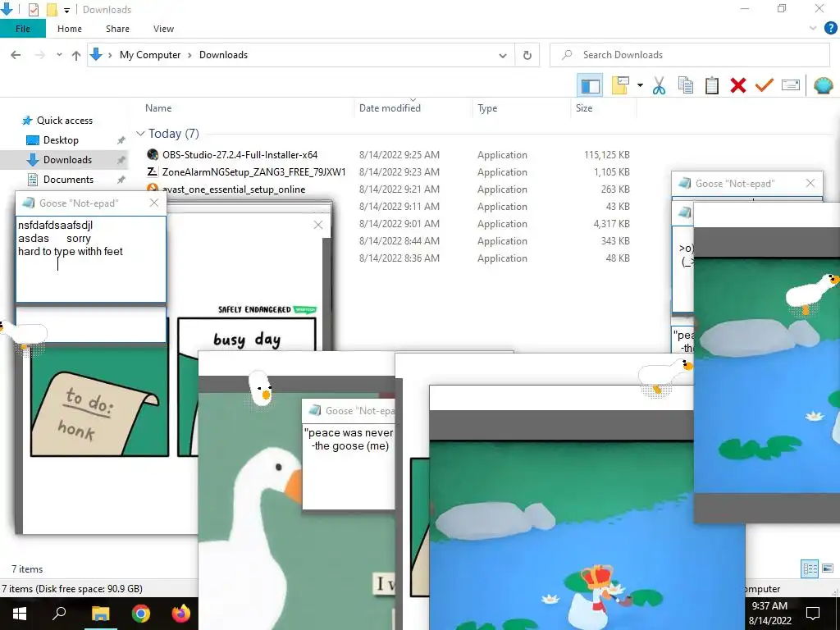Click the quick access New Folder icon
The width and height of the screenshot is (840, 630).
tap(52, 10)
